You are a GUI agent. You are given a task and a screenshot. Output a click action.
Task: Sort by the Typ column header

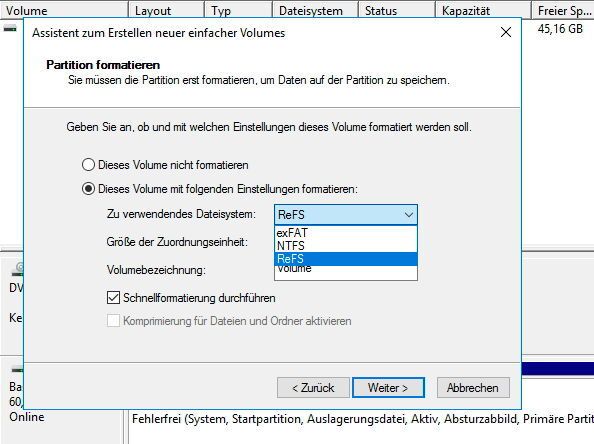pos(239,10)
